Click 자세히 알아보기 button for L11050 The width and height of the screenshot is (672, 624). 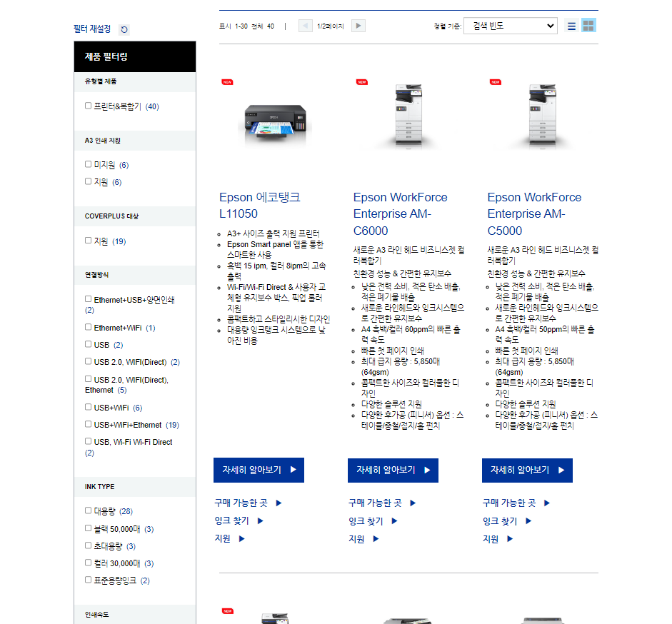[259, 470]
